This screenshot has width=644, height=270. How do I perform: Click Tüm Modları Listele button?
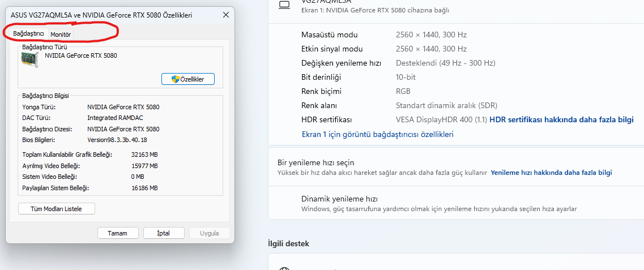point(57,209)
